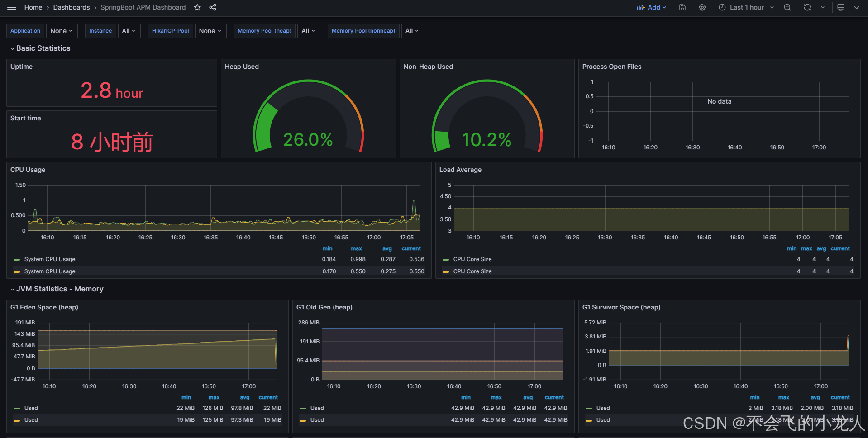The height and width of the screenshot is (438, 868).
Task: Click the CPU Usage panel title
Action: point(28,170)
